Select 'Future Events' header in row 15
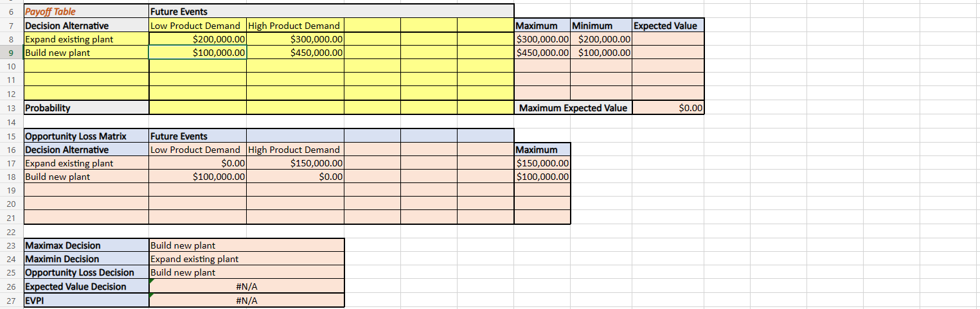The width and height of the screenshot is (980, 309). coord(197,136)
